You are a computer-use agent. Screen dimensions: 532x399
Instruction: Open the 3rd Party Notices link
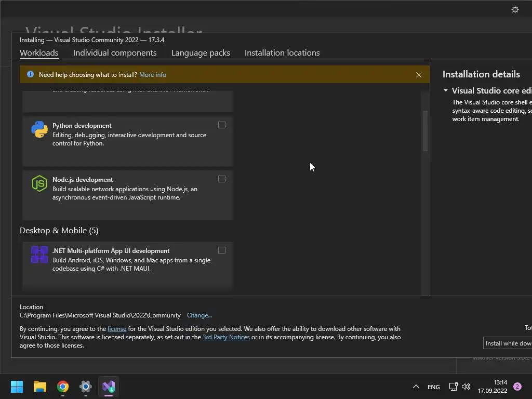coord(226,337)
